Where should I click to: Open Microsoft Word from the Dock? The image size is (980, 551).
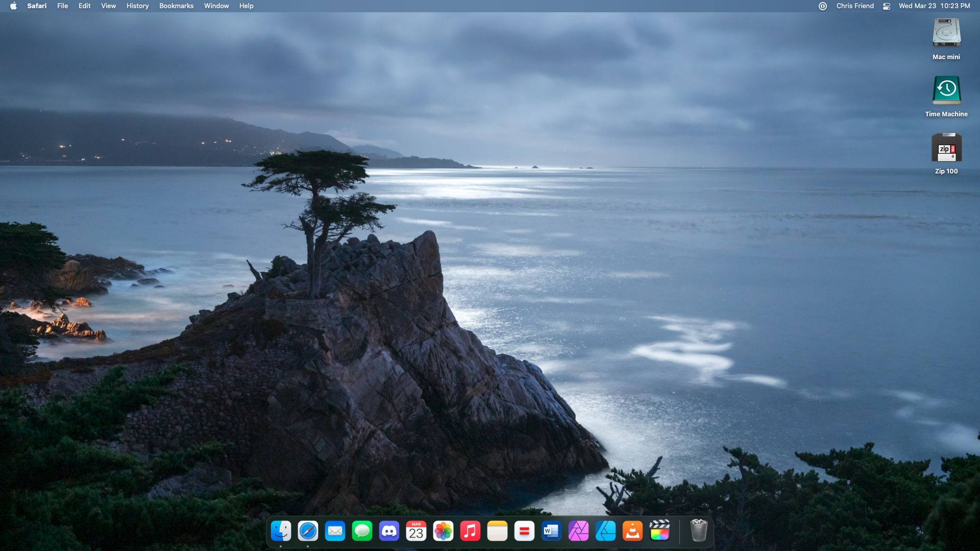[x=551, y=531]
